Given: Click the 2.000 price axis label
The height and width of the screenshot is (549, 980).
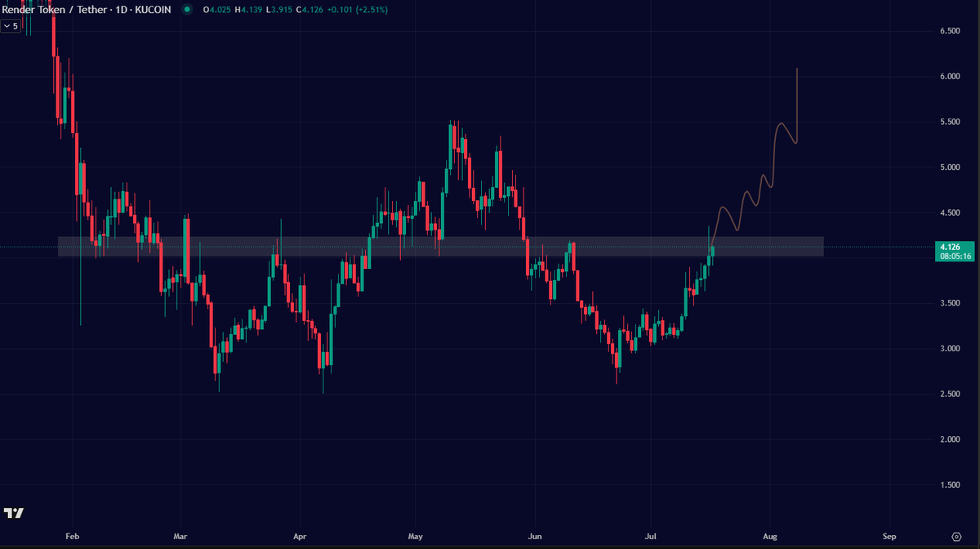Looking at the screenshot, I should pos(949,440).
